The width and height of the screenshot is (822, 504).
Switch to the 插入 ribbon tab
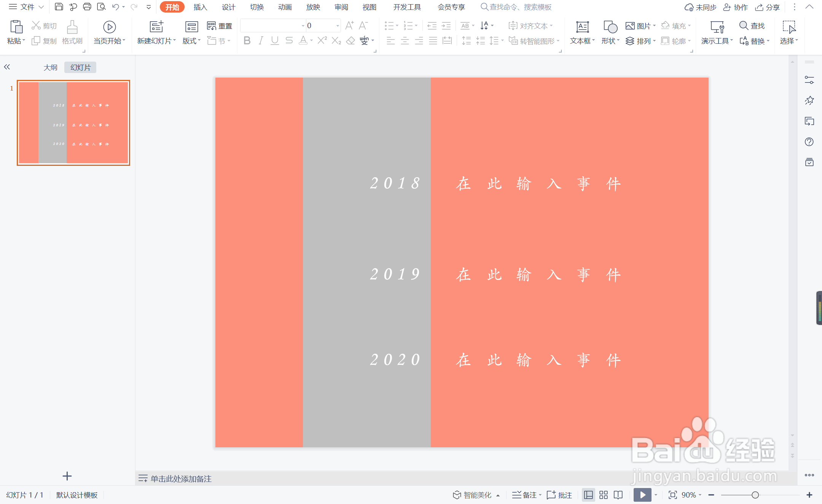point(200,7)
